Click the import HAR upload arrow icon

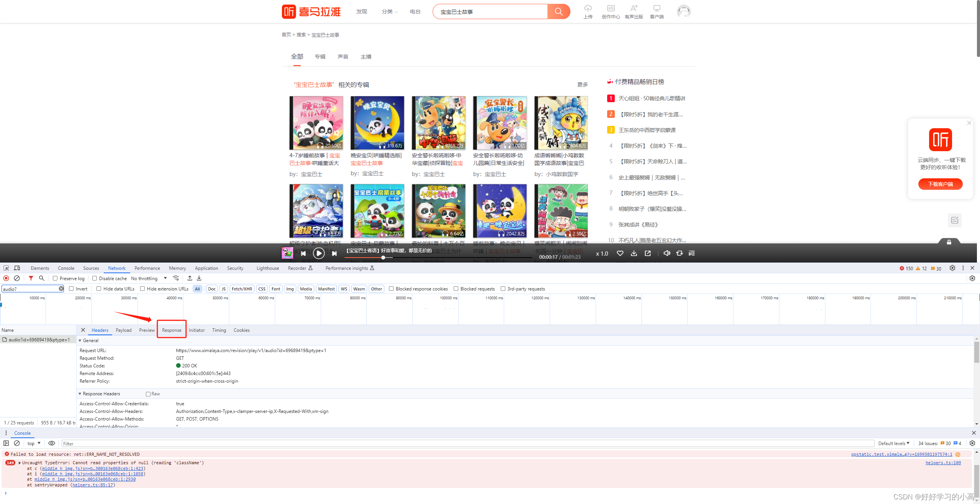click(x=190, y=278)
